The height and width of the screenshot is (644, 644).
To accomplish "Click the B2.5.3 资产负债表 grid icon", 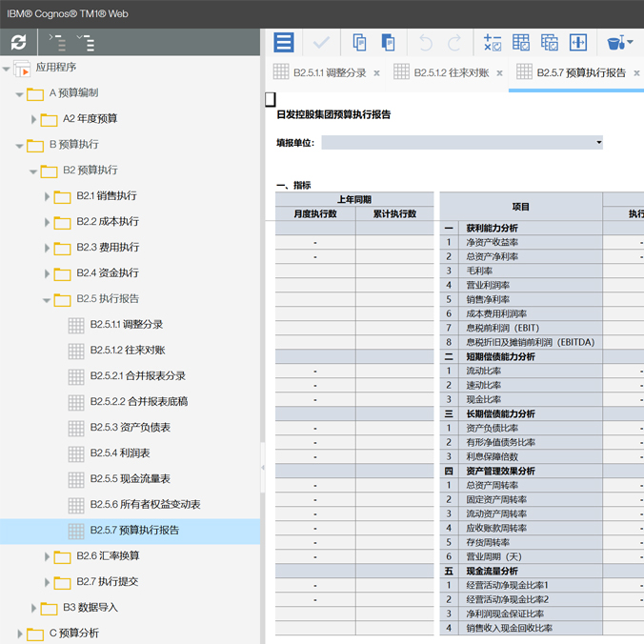I will coord(76,429).
